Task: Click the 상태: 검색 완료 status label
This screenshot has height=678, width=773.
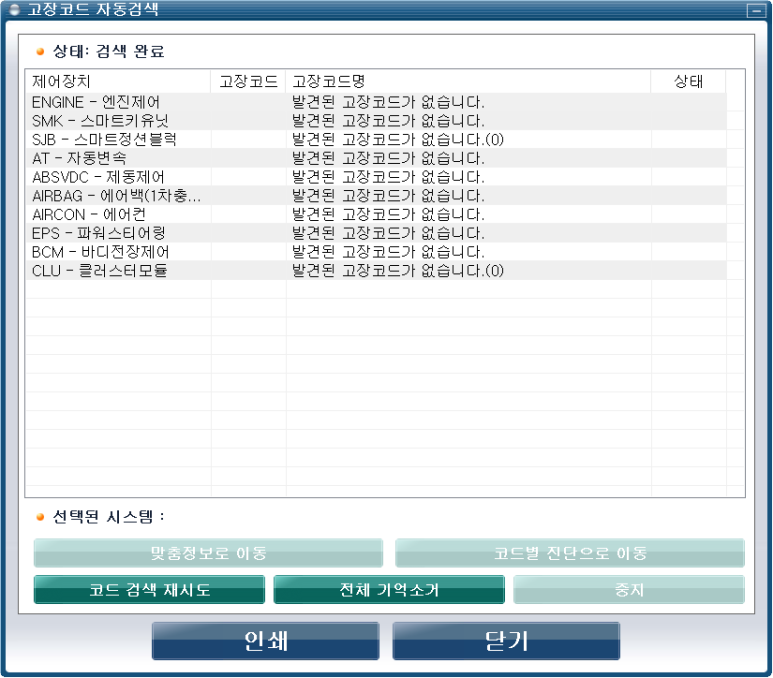Action: click(x=108, y=51)
